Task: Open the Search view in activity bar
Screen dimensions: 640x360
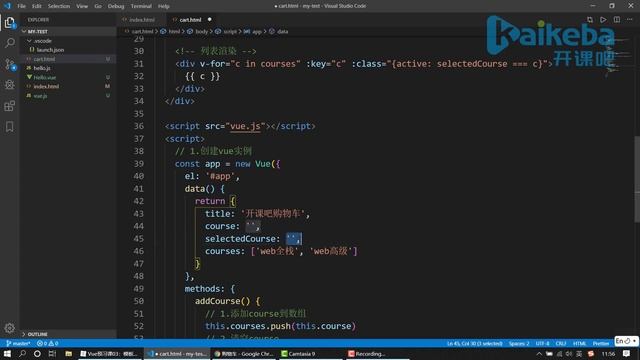Action: pos(9,43)
